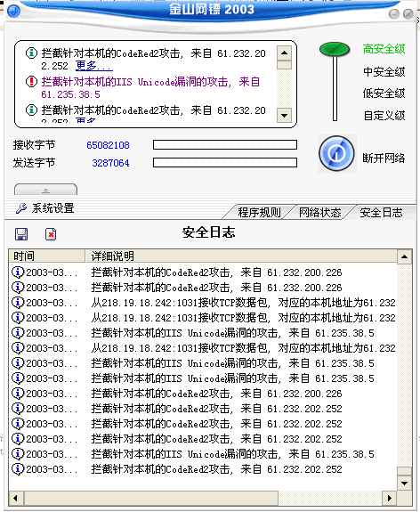Click the 接收字节 label
The width and height of the screenshot is (420, 512).
point(35,144)
